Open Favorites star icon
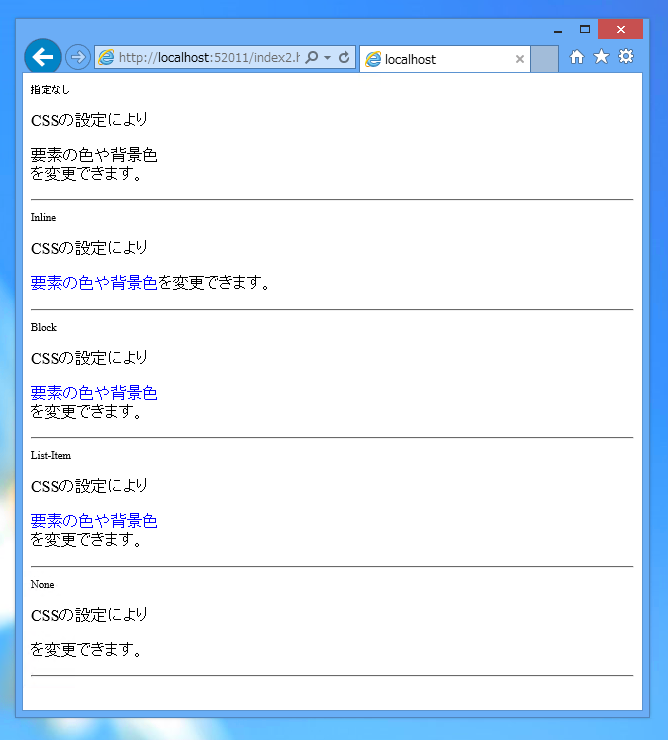This screenshot has width=668, height=740. click(x=601, y=57)
